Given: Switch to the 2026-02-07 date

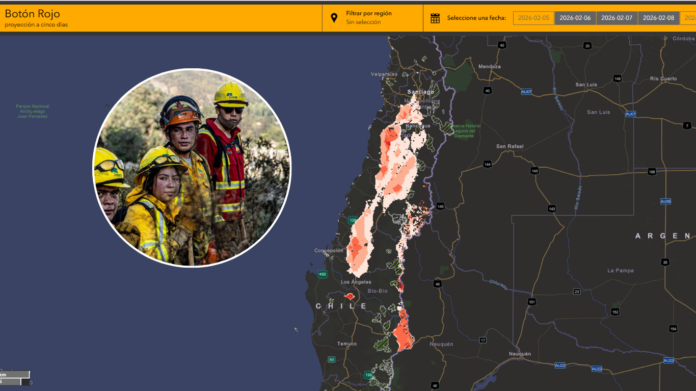Looking at the screenshot, I should coord(617,18).
